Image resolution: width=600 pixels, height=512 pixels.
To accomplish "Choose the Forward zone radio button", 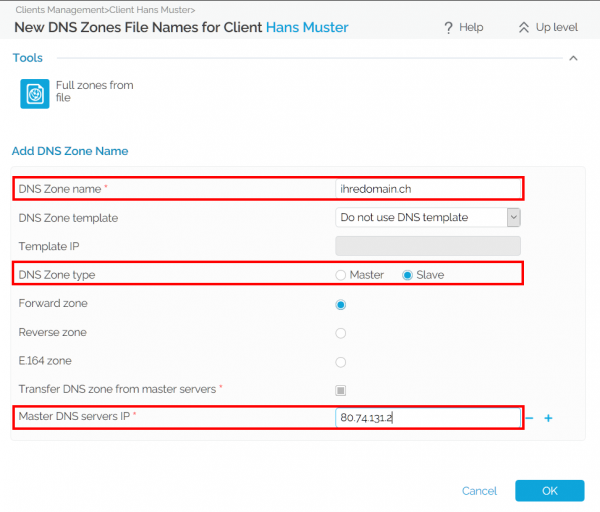I will click(341, 304).
